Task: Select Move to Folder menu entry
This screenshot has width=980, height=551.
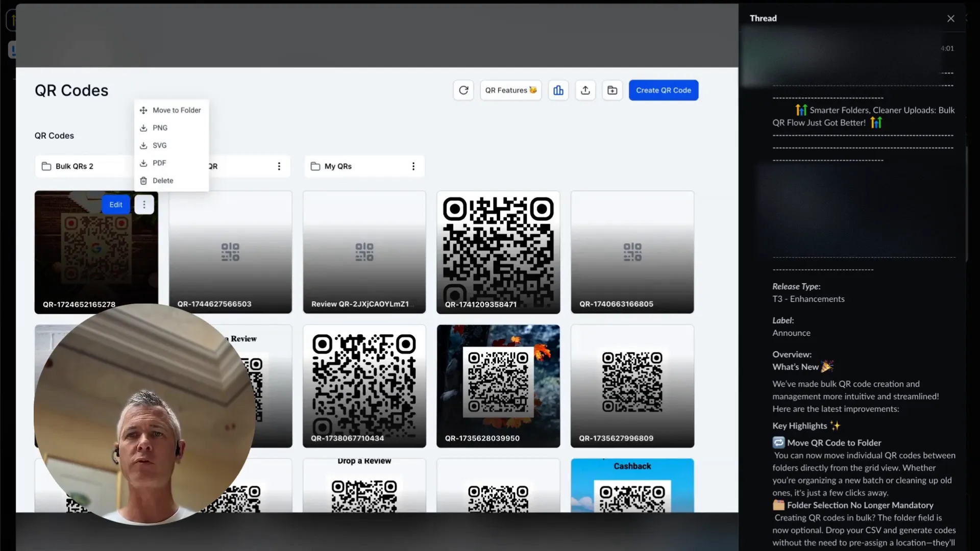Action: [x=171, y=110]
